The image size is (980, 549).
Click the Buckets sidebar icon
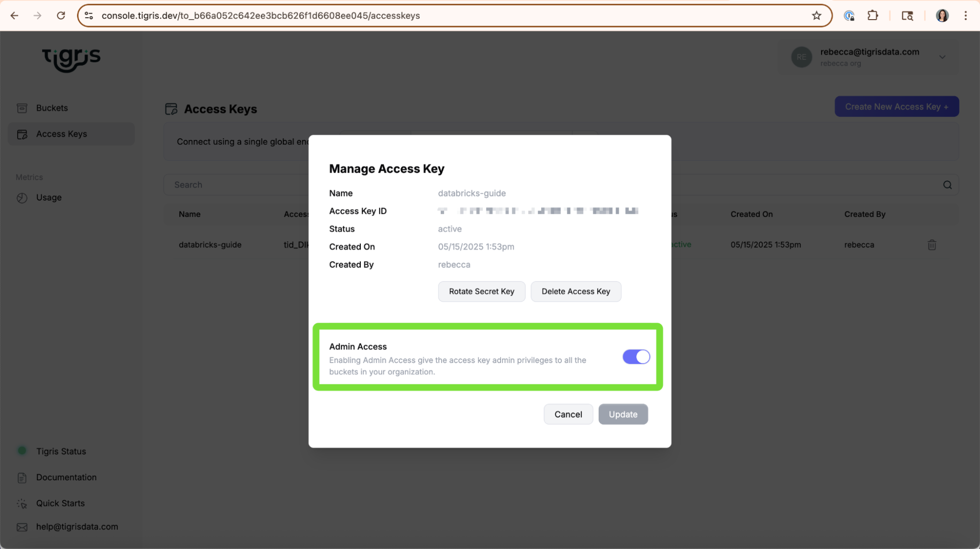(x=22, y=108)
